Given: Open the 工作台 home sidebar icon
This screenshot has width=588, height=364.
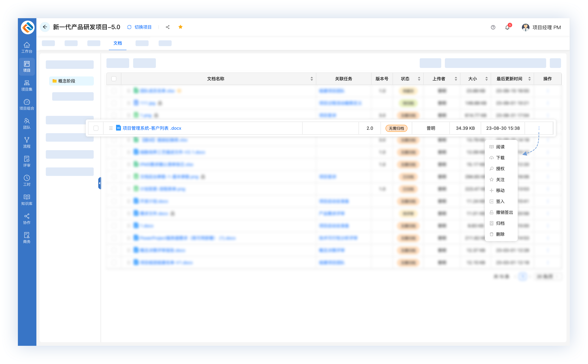Looking at the screenshot, I should tap(27, 47).
